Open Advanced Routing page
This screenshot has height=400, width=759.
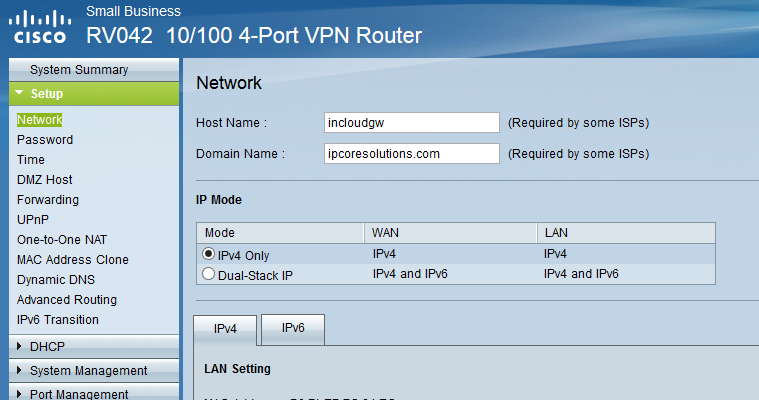pos(67,300)
